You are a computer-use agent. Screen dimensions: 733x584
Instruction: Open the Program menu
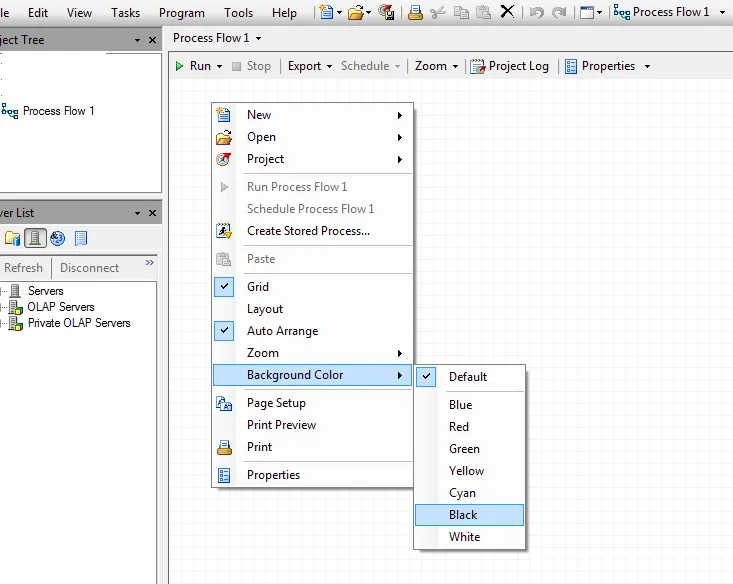(182, 13)
